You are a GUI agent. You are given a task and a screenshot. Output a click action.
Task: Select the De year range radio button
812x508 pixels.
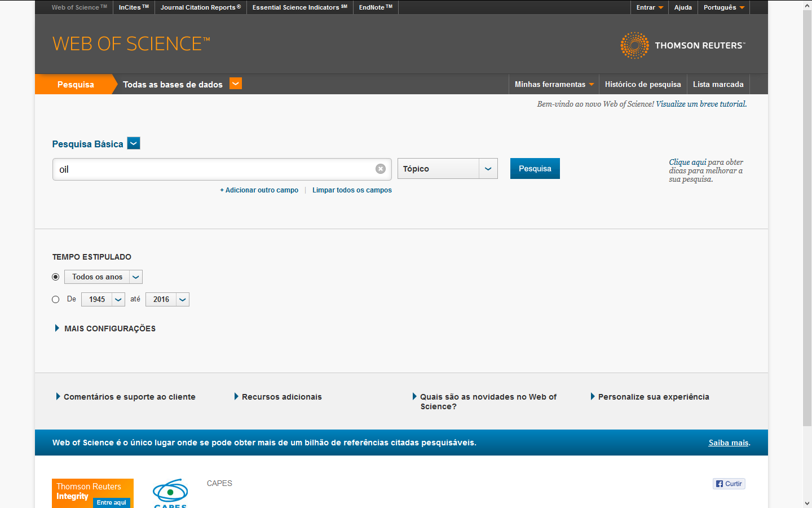pyautogui.click(x=55, y=299)
